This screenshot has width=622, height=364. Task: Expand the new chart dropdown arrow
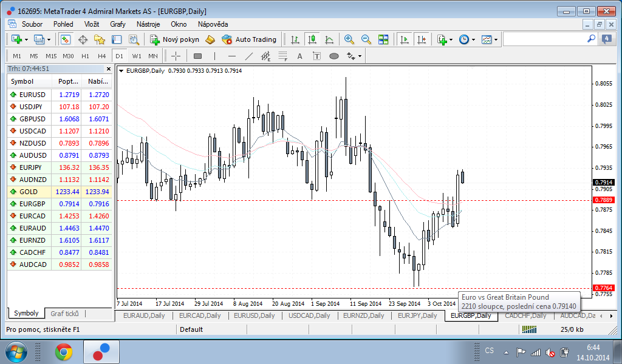[x=27, y=40]
